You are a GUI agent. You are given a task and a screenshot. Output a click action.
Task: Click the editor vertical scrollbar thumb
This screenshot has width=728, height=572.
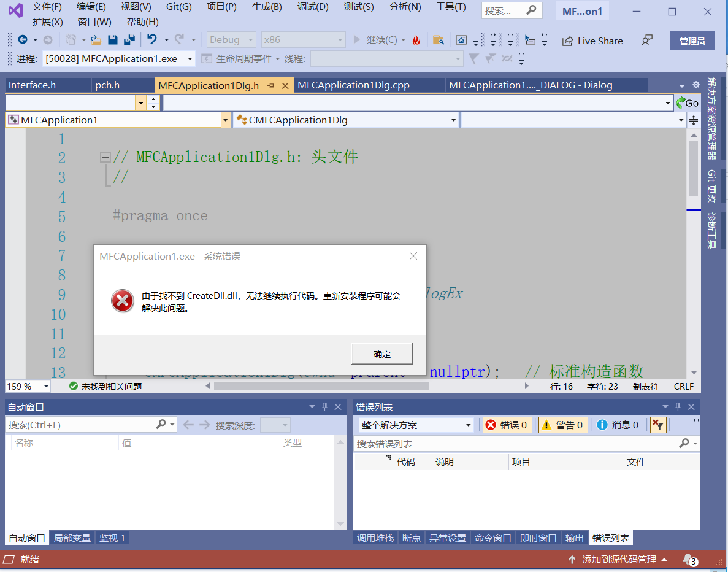(x=694, y=169)
